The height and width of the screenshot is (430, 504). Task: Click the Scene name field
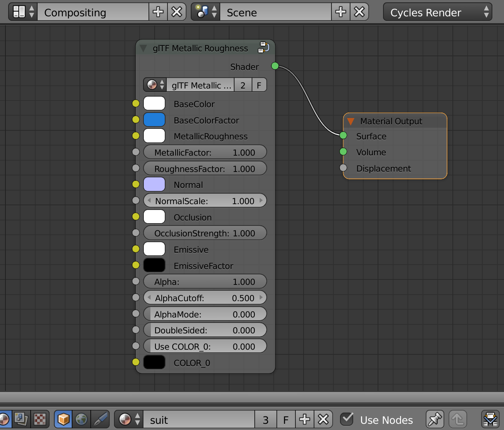coord(276,12)
